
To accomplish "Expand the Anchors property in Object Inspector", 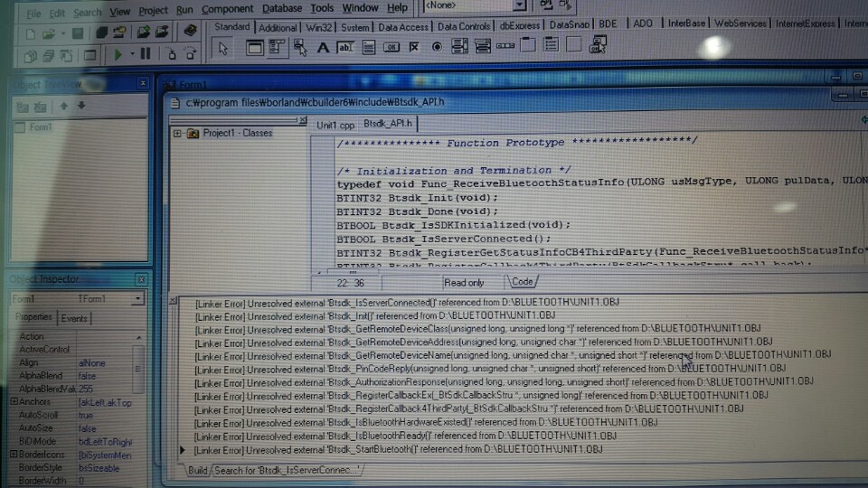I will (14, 401).
